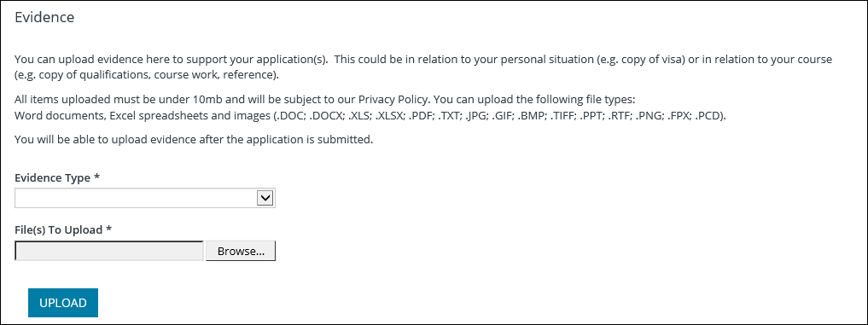The width and height of the screenshot is (868, 325).
Task: Click the .DOCX file type text
Action: (326, 116)
